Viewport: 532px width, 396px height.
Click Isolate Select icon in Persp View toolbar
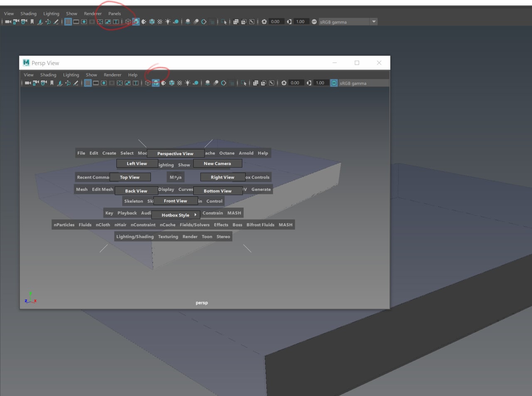(244, 83)
